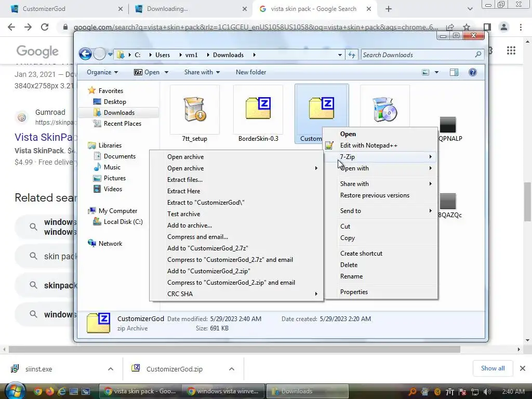Click the change view icon in Explorer
Image resolution: width=532 pixels, height=399 pixels.
[425, 72]
